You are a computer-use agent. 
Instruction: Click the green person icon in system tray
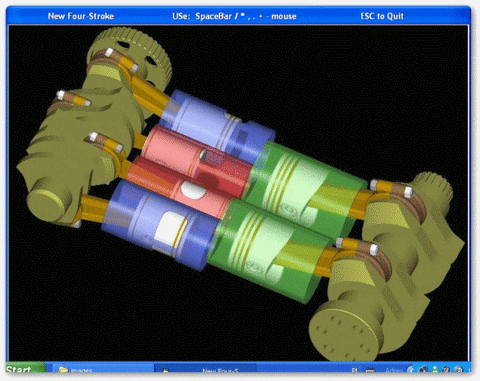tap(435, 369)
